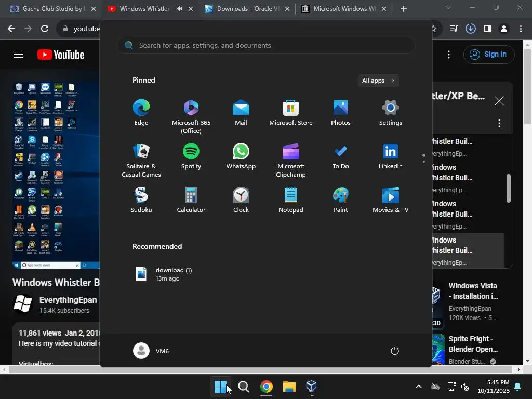Click the power button in Start menu
Image resolution: width=532 pixels, height=399 pixels.
[395, 351]
